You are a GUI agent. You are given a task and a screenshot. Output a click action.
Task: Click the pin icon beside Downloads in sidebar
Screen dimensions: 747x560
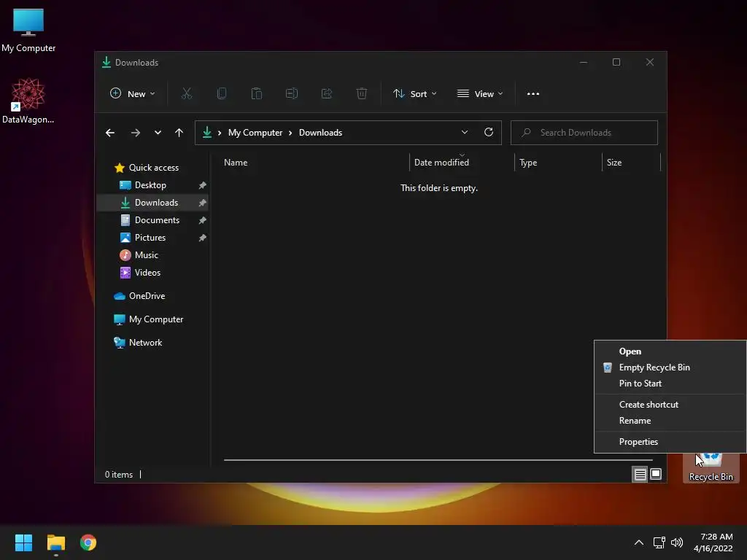pyautogui.click(x=203, y=203)
